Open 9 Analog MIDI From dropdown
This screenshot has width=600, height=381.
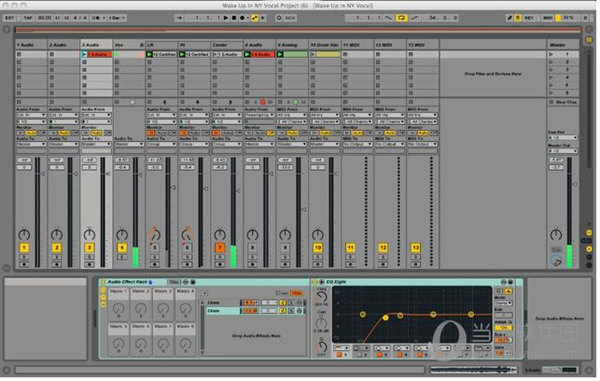tap(292, 115)
